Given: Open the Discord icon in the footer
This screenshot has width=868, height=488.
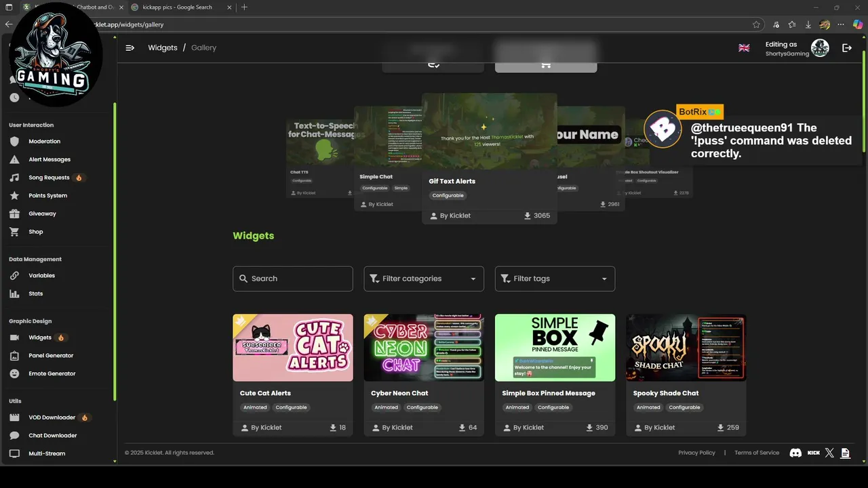Looking at the screenshot, I should [796, 453].
